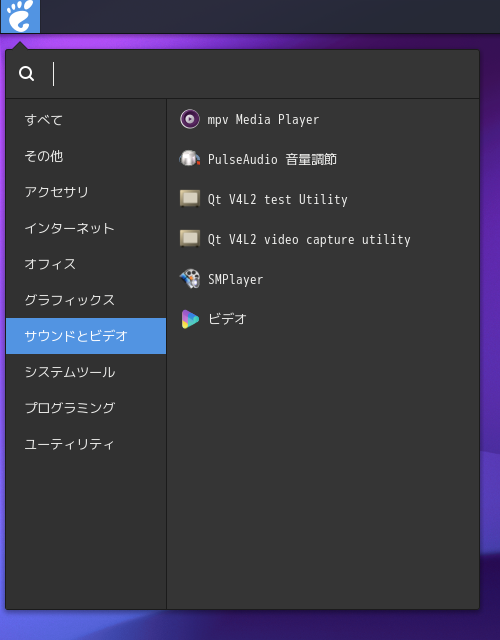Open the インターネット category

pyautogui.click(x=86, y=228)
